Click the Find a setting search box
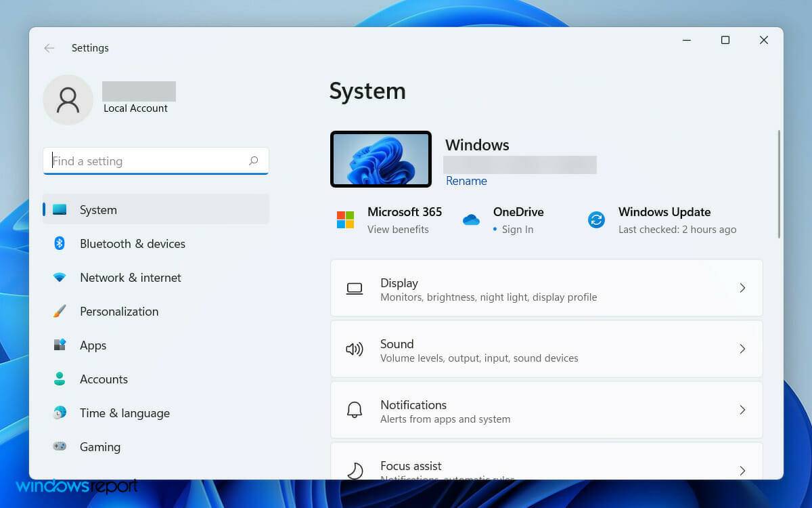 tap(156, 161)
